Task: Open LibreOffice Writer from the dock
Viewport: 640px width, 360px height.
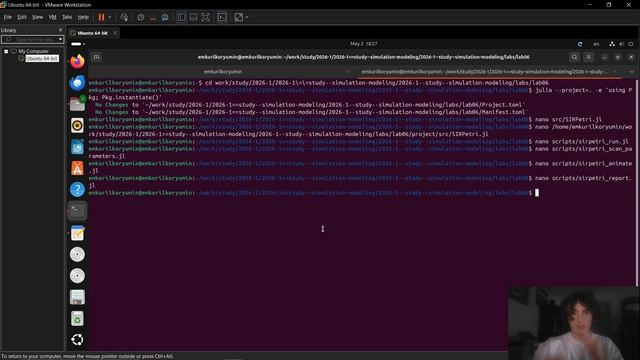Action: pyautogui.click(x=77, y=147)
